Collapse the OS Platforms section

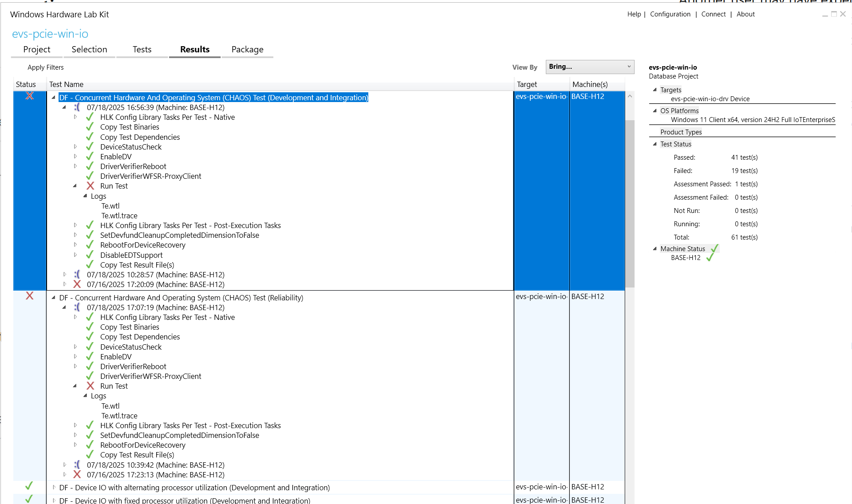point(655,111)
